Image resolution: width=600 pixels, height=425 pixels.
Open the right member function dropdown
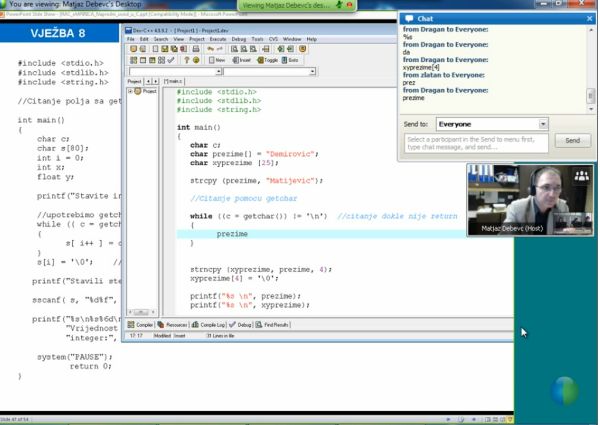313,72
